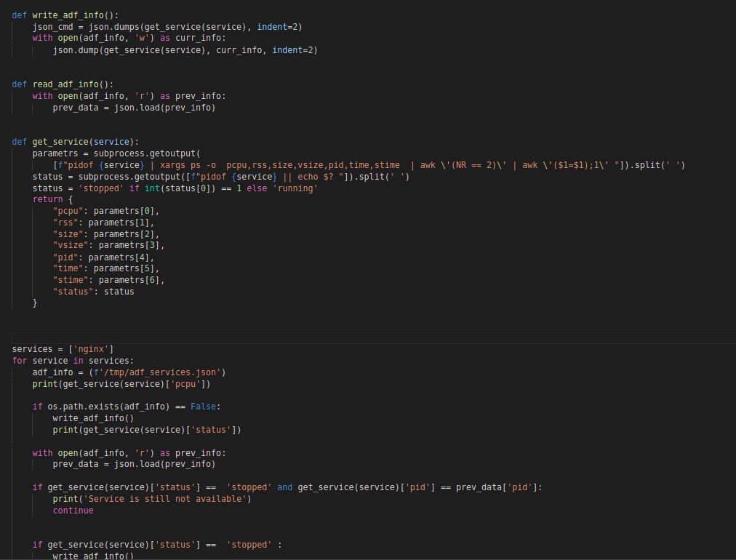Click the '"stime": parametrs[6],' line
Viewport: 736px width, 560px height.
[108, 280]
